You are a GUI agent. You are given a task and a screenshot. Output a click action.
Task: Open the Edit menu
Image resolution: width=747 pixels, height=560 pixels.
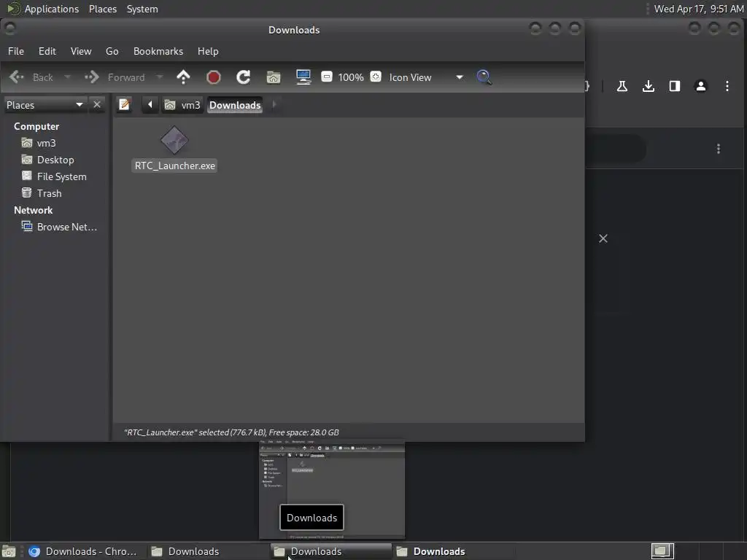(47, 51)
